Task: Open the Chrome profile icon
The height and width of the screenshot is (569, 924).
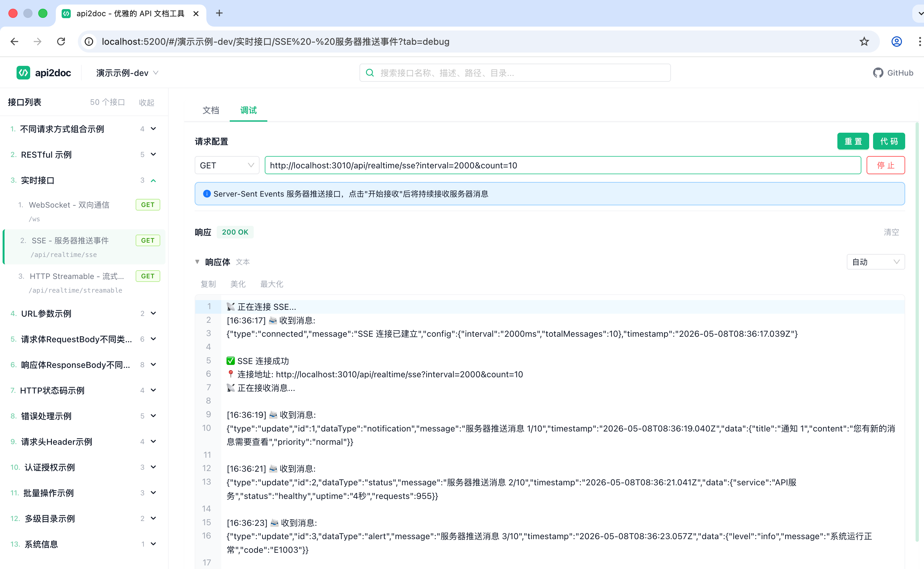Action: [x=896, y=42]
